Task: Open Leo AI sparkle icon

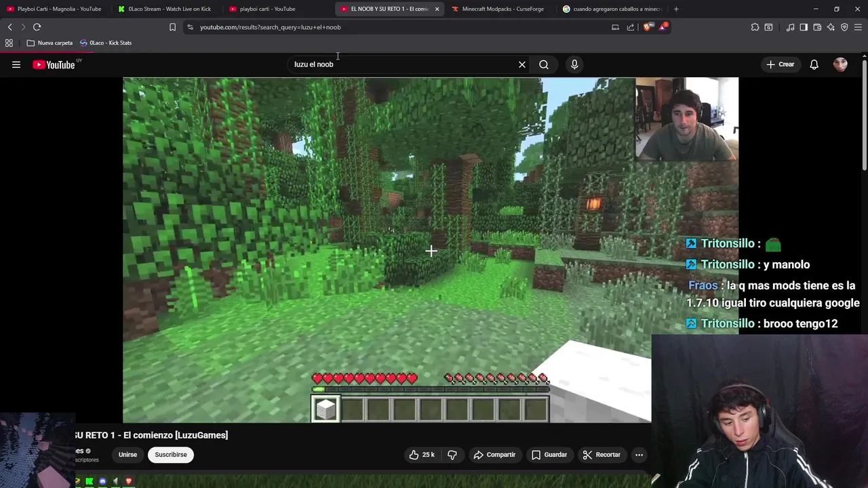Action: tap(831, 27)
